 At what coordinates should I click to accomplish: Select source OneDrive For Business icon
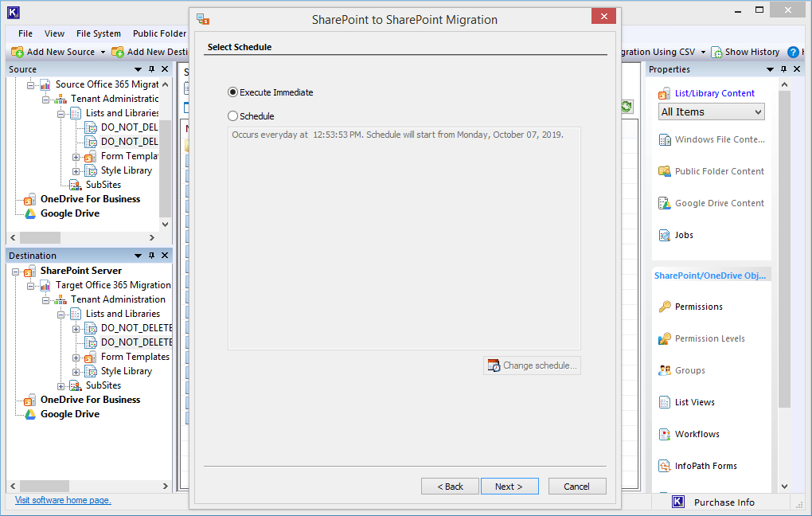click(x=30, y=199)
